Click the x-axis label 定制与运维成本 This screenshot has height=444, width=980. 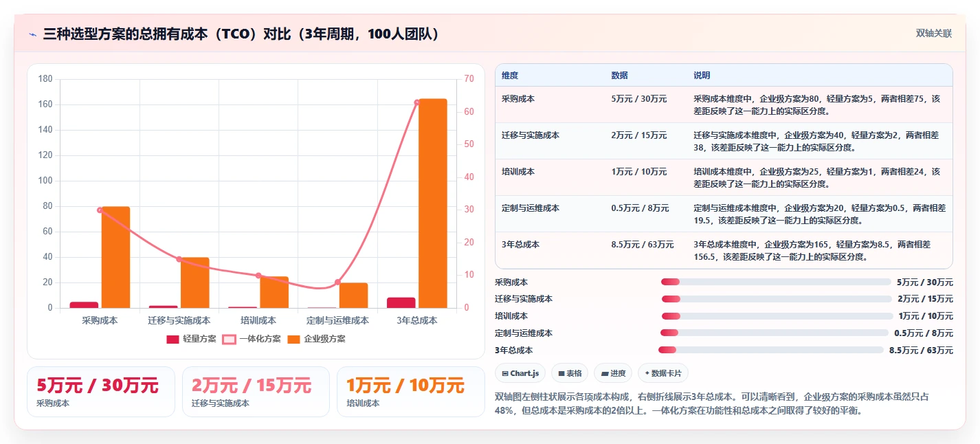(337, 320)
